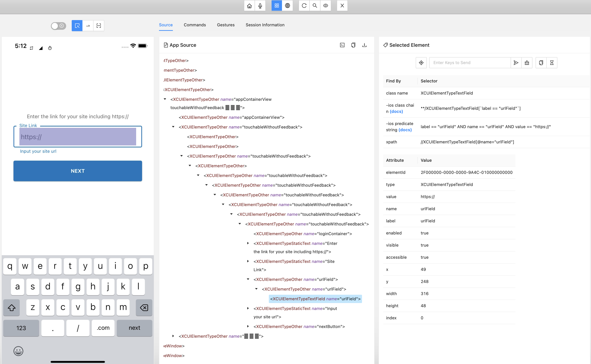Toggle the microphone icon in top bar
This screenshot has height=364, width=591.
tap(260, 6)
